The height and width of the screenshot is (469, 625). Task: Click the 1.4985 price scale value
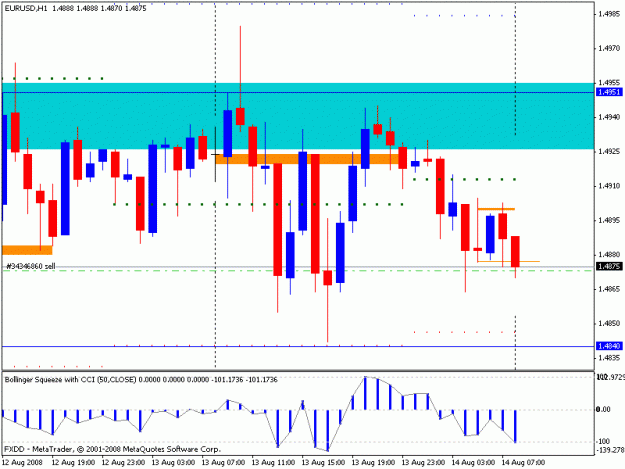pyautogui.click(x=609, y=14)
